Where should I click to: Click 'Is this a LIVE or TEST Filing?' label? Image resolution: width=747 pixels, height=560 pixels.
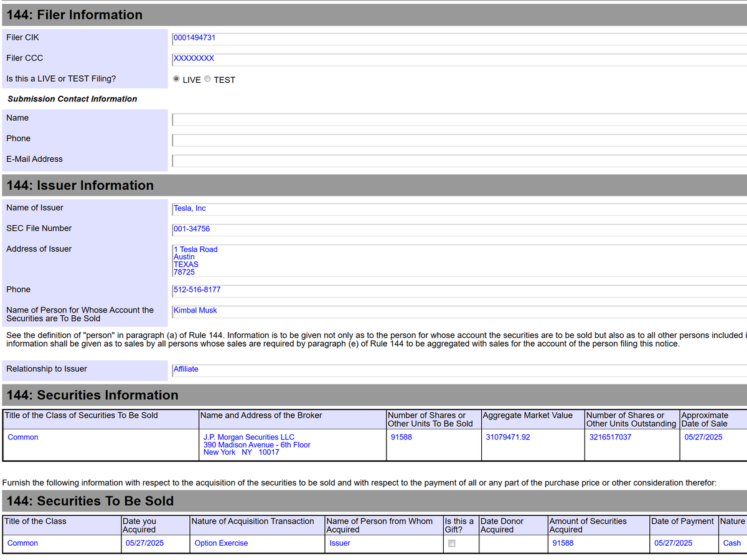(61, 79)
